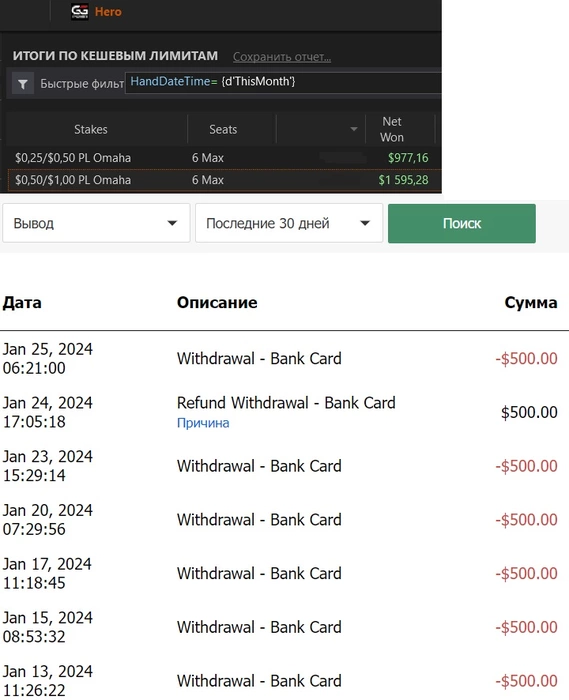Screen dimensions: 569x700
Task: Open the Сохранить отчет link
Action: pyautogui.click(x=282, y=57)
